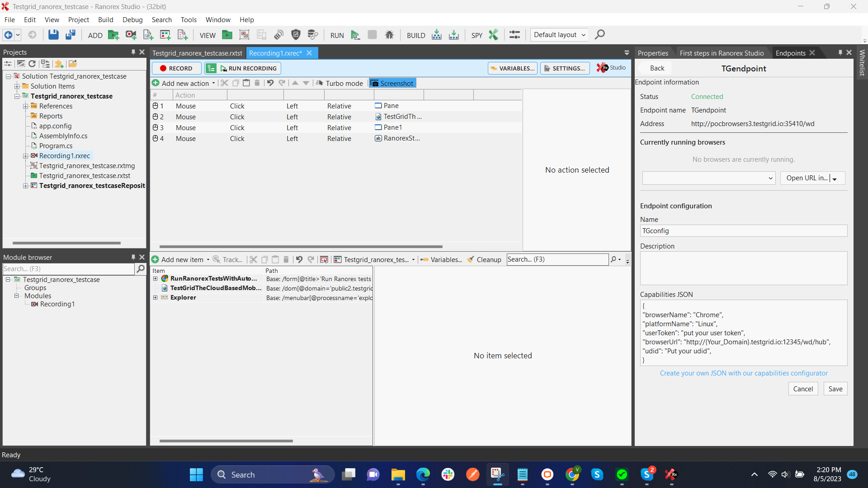
Task: Click the magnifier search icon in toolbar
Action: [600, 34]
